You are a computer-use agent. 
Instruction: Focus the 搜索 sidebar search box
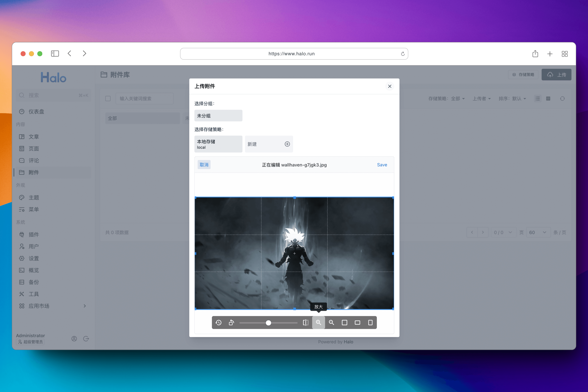coord(53,95)
